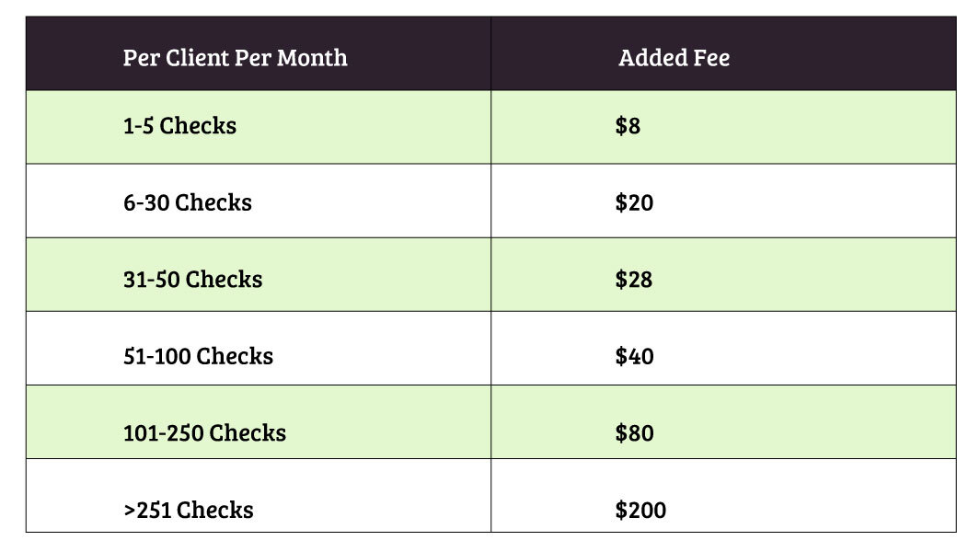Click the word "Fee" in the header

(x=710, y=58)
